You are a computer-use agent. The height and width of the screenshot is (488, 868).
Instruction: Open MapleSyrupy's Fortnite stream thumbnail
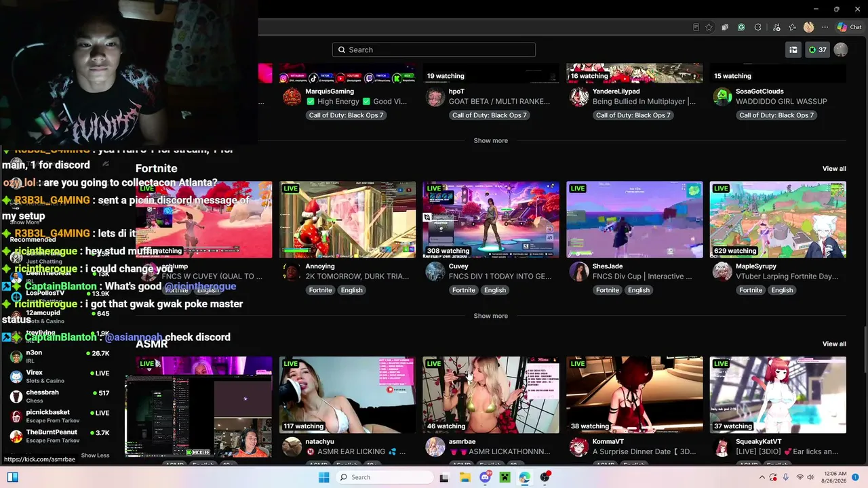pyautogui.click(x=778, y=220)
